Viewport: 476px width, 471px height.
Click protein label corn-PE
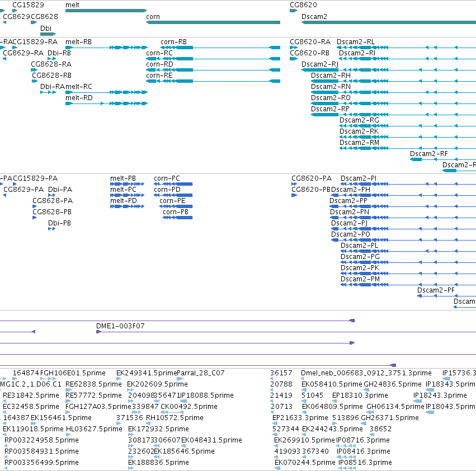(x=172, y=201)
